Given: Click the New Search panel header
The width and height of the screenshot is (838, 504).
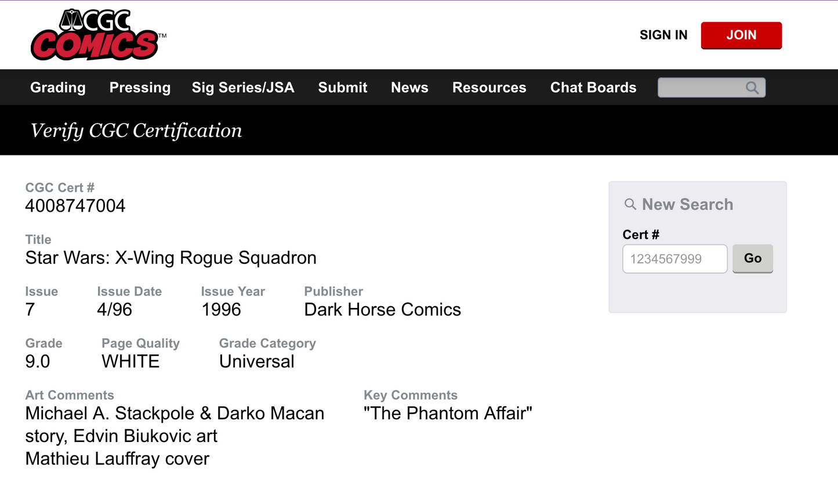Looking at the screenshot, I should [687, 204].
